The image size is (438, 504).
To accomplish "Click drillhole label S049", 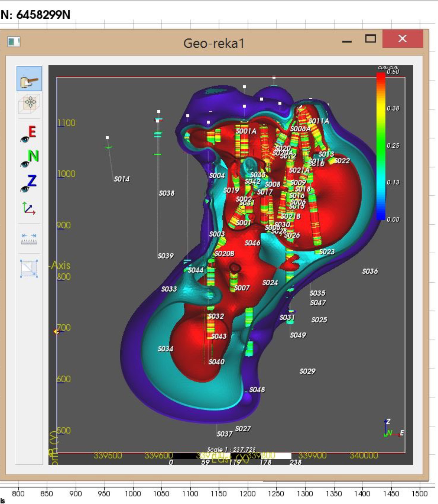I will click(x=298, y=335).
